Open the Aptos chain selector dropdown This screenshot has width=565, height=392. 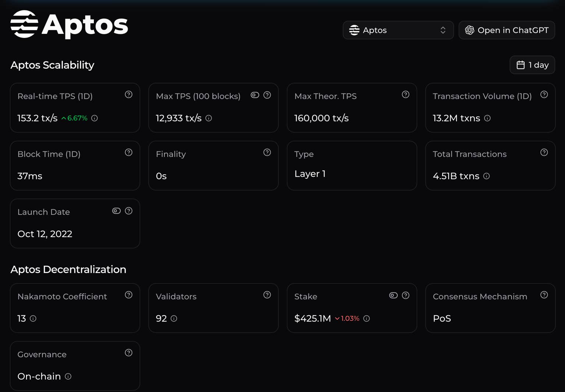pyautogui.click(x=398, y=30)
